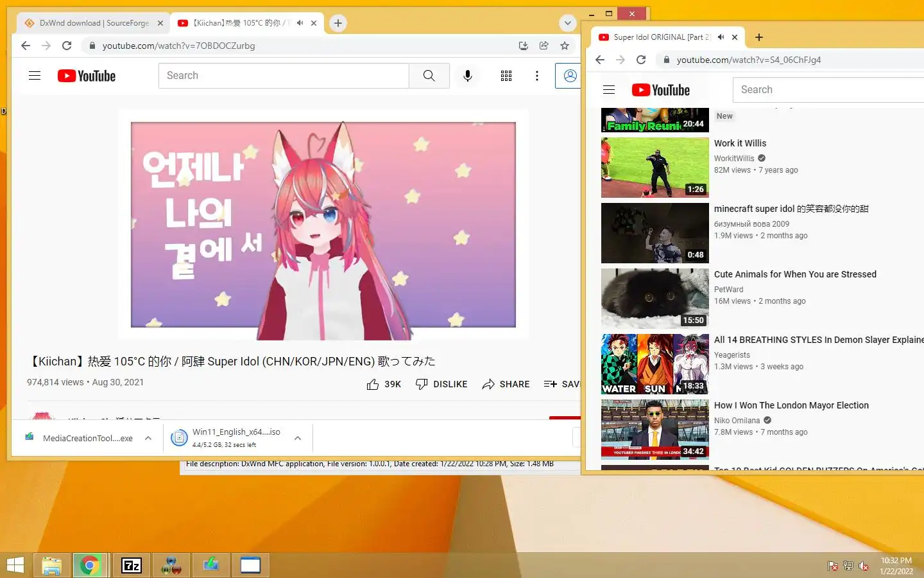Click the black cat thumbnail 15:50
Screen dimensions: 924x578
coord(655,299)
